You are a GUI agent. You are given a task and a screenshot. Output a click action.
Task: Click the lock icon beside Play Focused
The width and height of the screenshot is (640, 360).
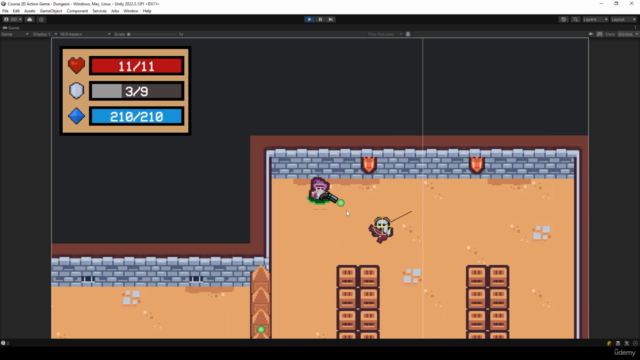point(408,34)
